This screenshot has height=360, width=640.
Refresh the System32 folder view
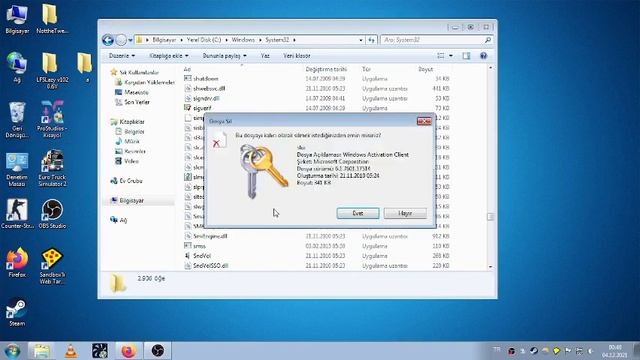click(371, 40)
